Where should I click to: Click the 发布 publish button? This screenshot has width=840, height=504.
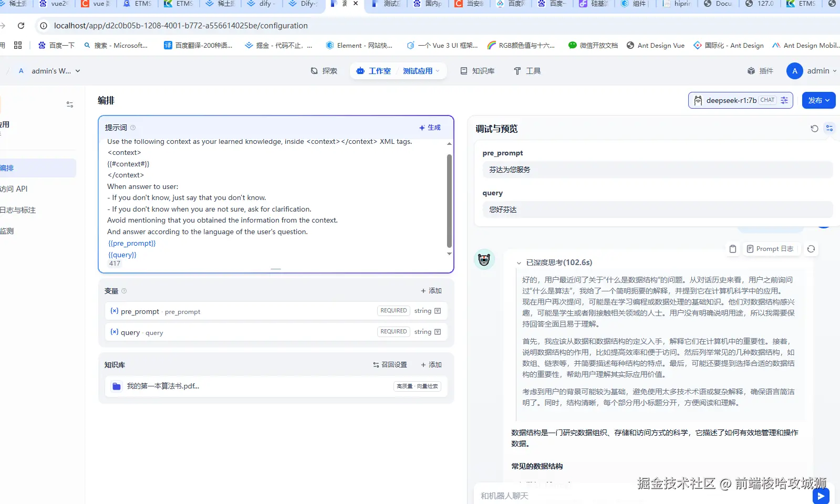(x=818, y=100)
